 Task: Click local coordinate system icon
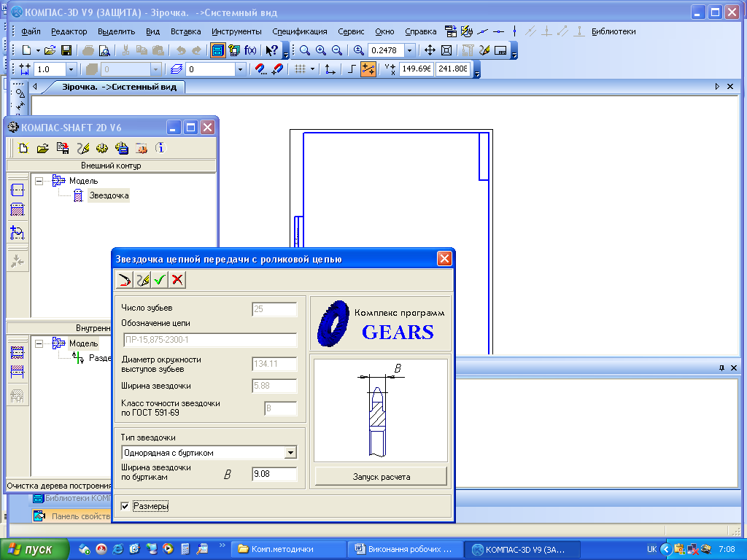[330, 69]
